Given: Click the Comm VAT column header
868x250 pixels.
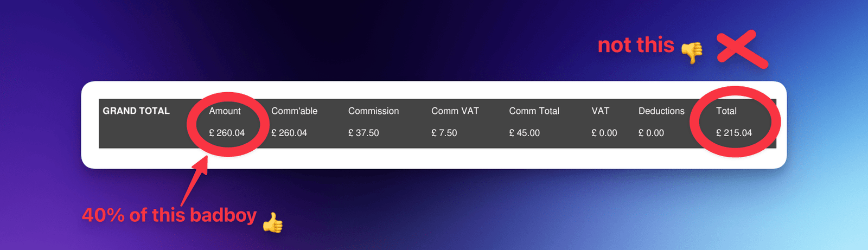Looking at the screenshot, I should tap(455, 111).
